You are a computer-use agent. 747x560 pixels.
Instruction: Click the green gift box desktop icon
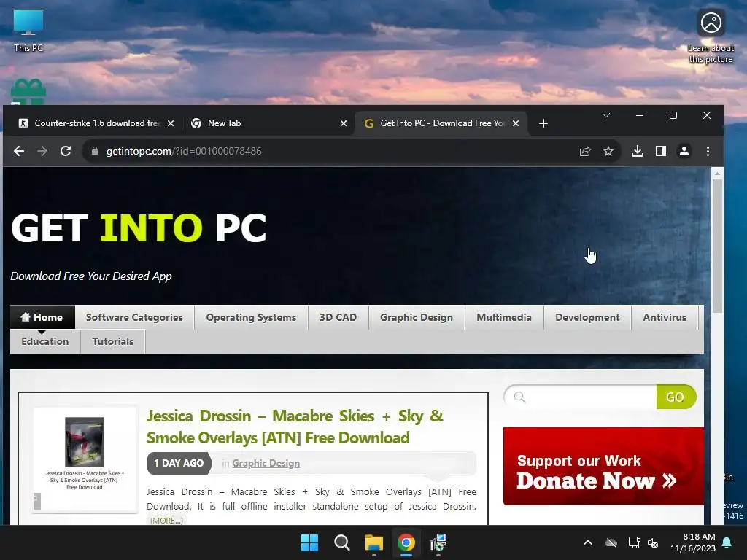pos(28,91)
